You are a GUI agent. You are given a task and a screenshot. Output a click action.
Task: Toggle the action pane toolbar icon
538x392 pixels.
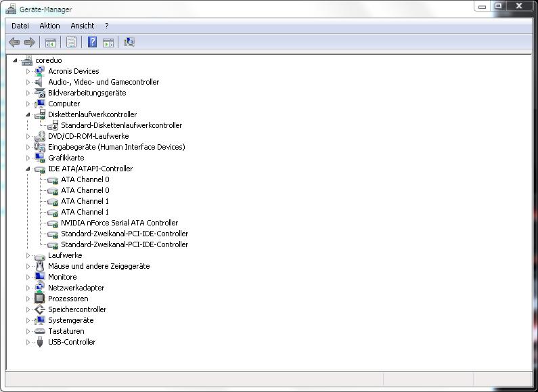[x=108, y=43]
